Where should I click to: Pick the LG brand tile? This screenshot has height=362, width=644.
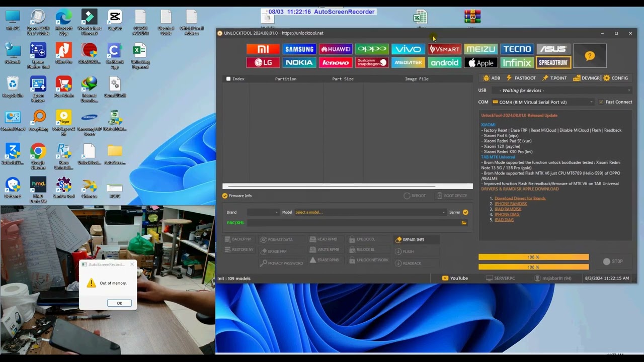tap(263, 63)
